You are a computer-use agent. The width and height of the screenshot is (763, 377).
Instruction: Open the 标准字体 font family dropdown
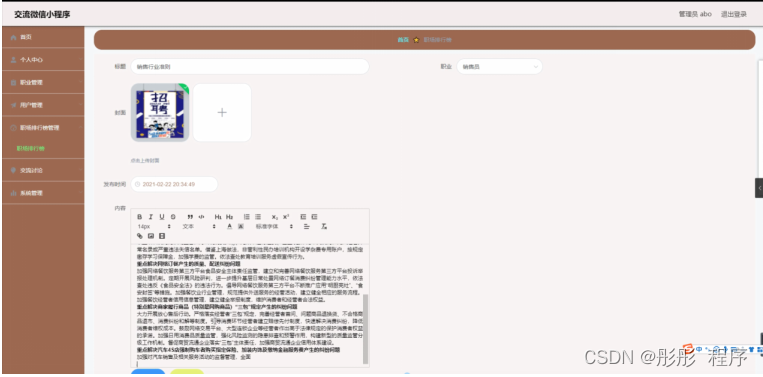click(x=274, y=227)
